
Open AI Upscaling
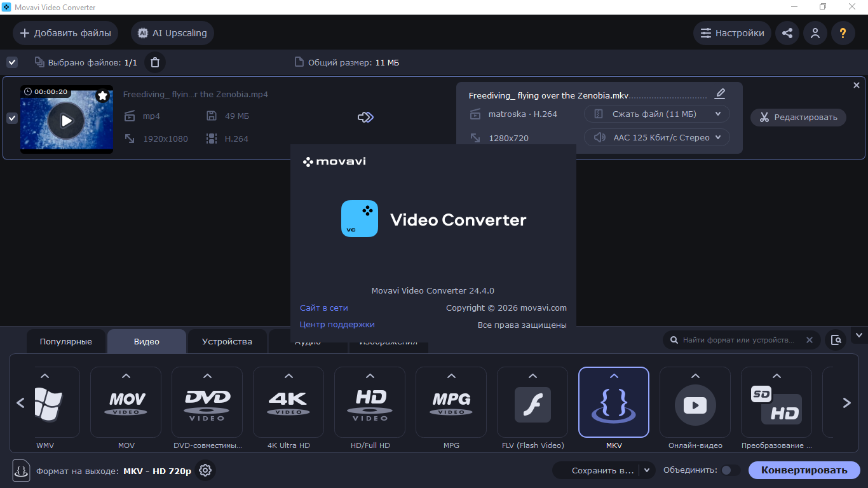point(172,33)
